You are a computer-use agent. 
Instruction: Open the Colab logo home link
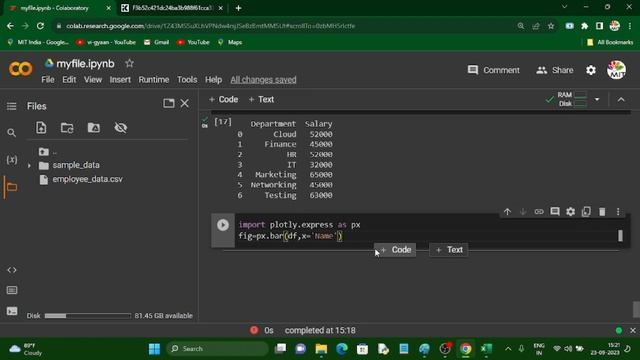click(20, 69)
